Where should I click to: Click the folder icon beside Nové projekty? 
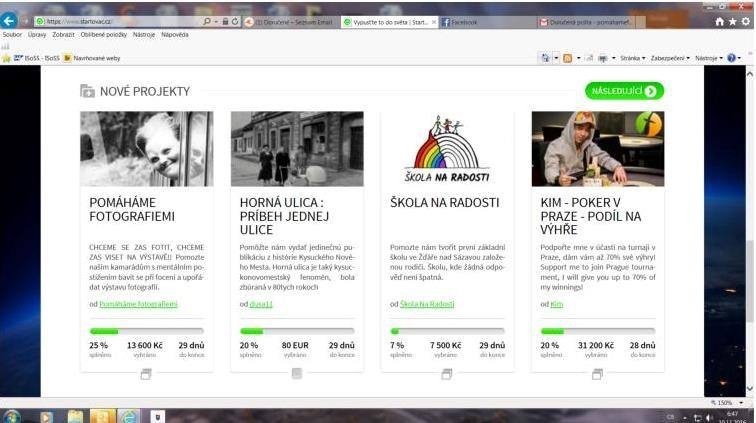(x=87, y=91)
